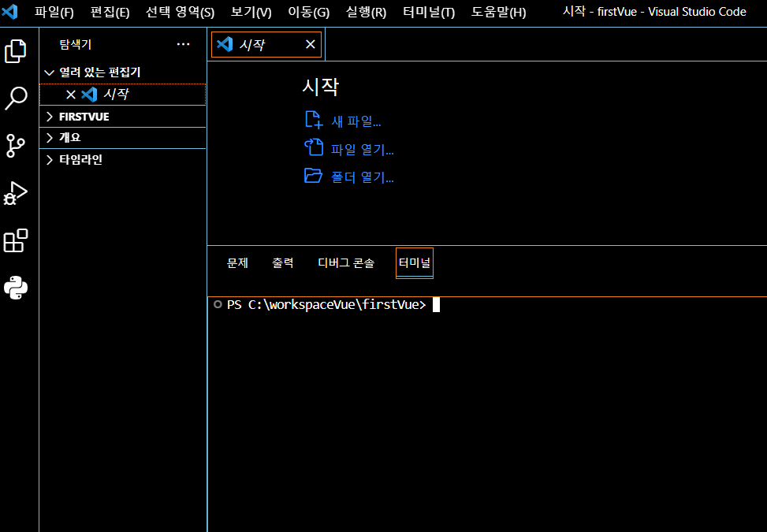Click the 새 파일 new file icon
The height and width of the screenshot is (532, 767).
(314, 120)
